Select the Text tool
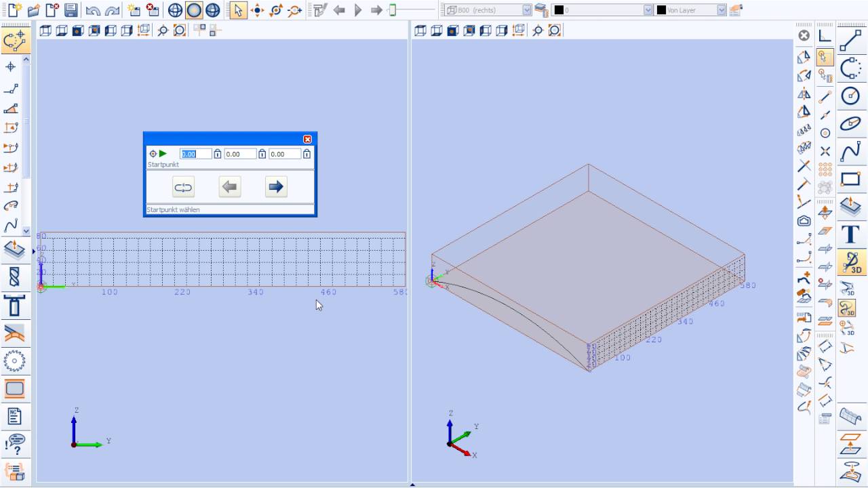 850,235
